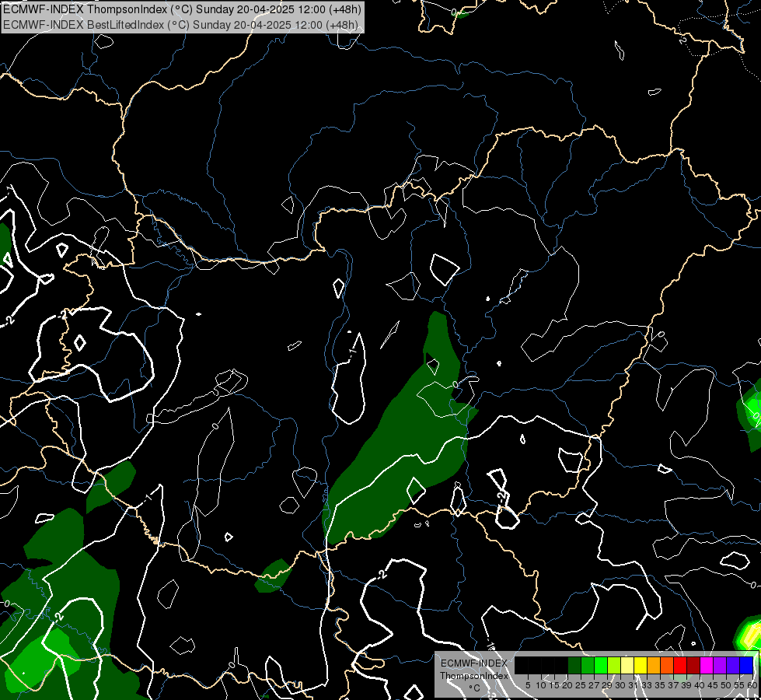Screen dimensions: 761x700
Task: Click the legend value label 27
Action: click(x=595, y=685)
